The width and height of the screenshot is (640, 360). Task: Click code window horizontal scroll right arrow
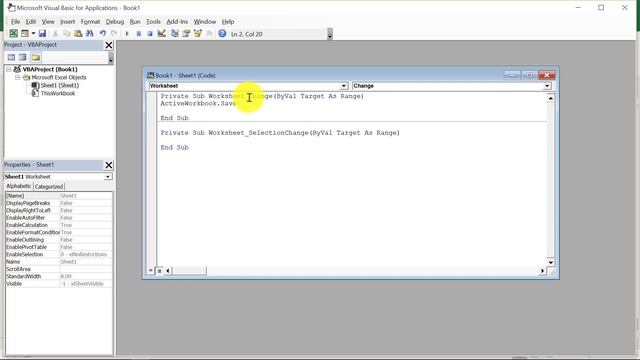(x=542, y=271)
